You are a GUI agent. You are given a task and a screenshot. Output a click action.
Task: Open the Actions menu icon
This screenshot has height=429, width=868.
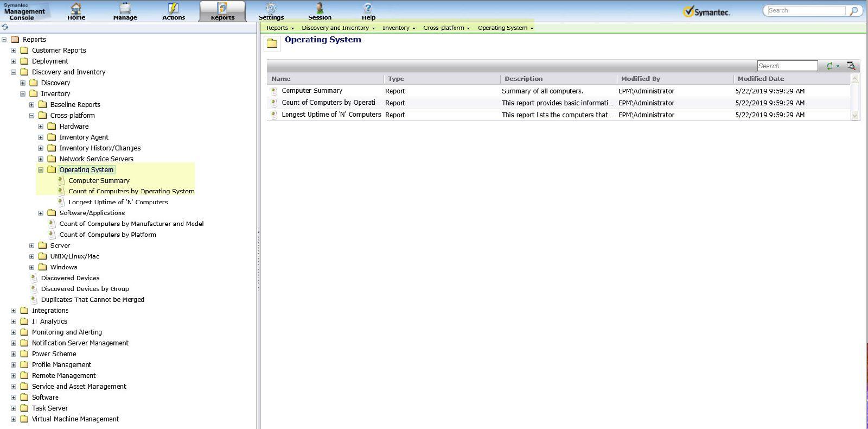point(174,8)
